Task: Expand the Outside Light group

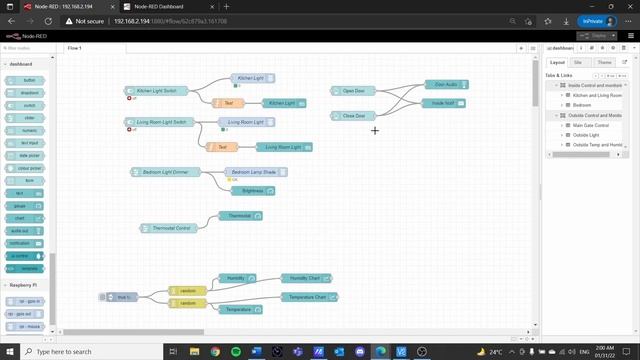Action: pos(562,135)
